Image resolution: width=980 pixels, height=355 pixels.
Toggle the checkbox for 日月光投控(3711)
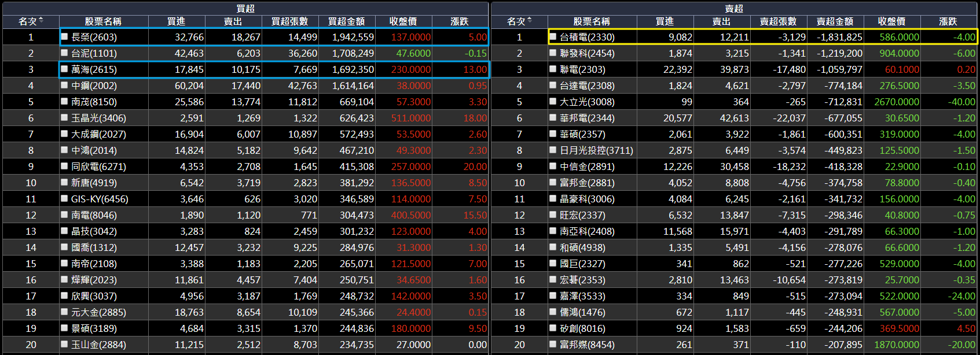(553, 150)
